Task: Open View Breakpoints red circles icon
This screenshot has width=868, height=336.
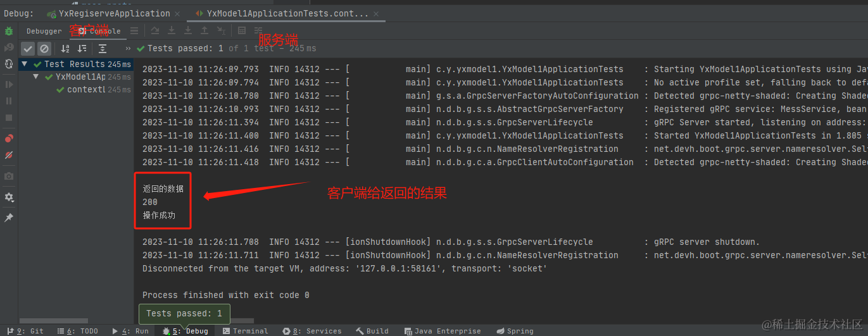Action: 9,138
